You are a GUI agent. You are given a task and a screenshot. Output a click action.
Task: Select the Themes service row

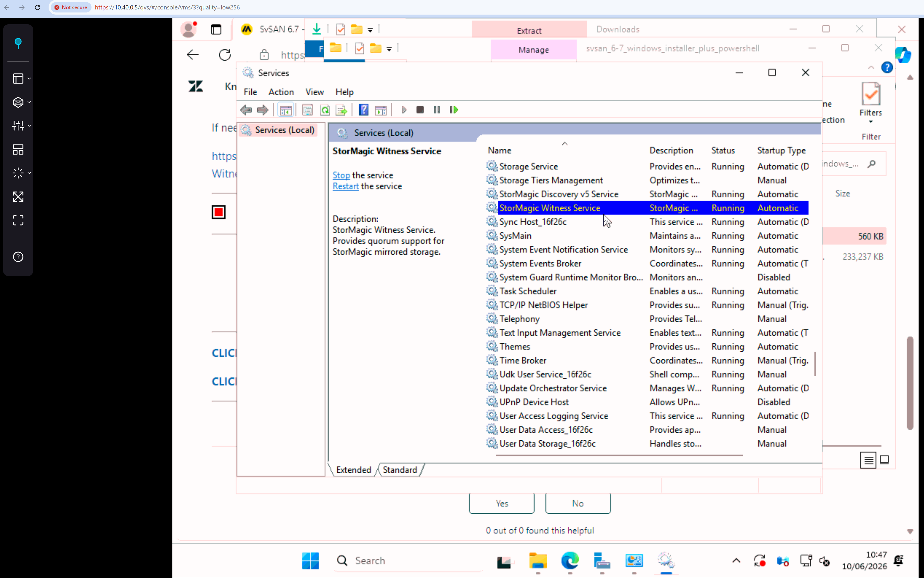[647, 347]
